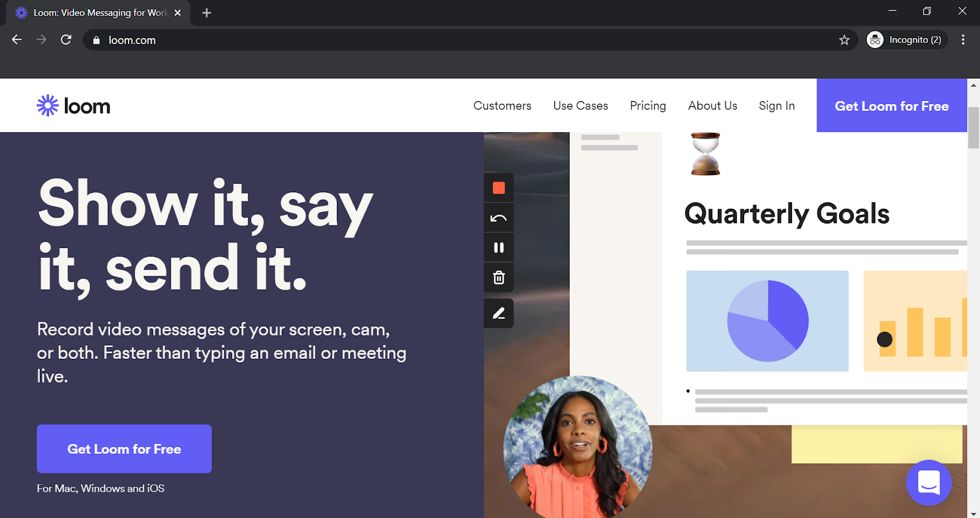Pause the recording with pause icon
Image resolution: width=980 pixels, height=518 pixels.
(x=499, y=247)
